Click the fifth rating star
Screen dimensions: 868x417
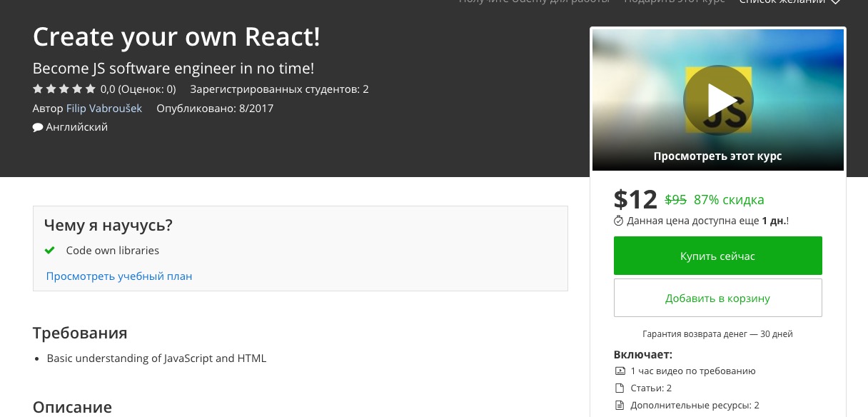[90, 89]
